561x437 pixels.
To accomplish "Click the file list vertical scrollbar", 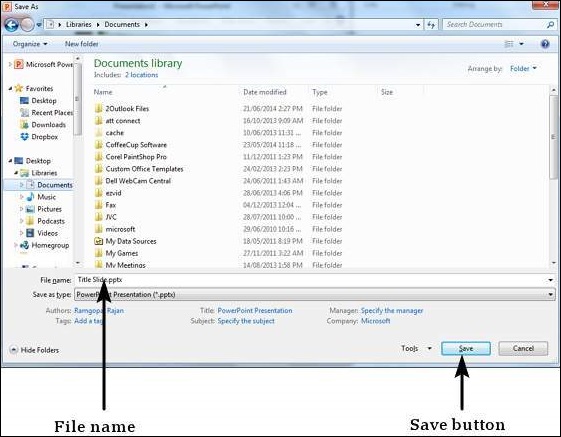I will coord(553,176).
